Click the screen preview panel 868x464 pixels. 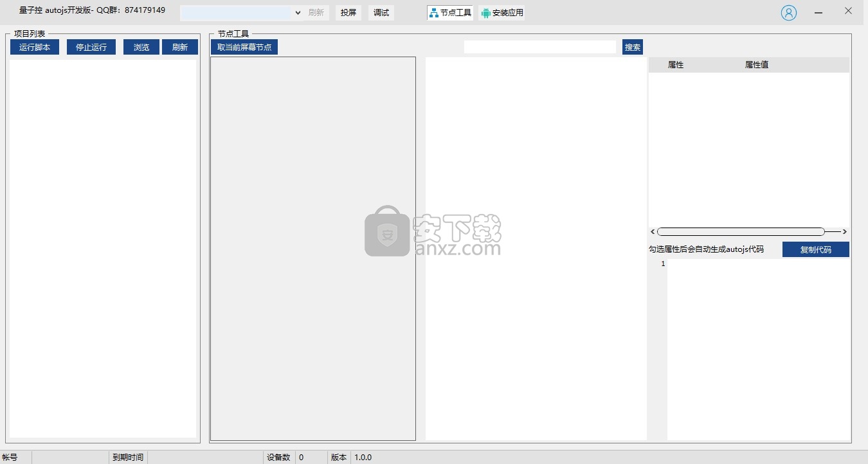click(x=313, y=249)
